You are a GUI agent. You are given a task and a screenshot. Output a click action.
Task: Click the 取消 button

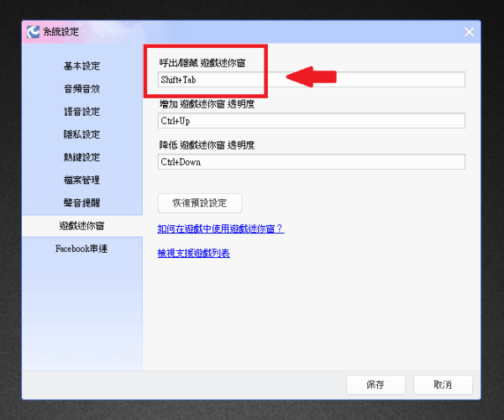click(x=443, y=385)
